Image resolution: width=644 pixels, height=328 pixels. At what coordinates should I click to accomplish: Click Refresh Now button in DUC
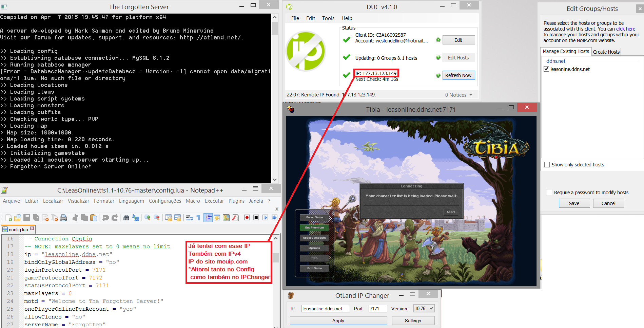458,75
